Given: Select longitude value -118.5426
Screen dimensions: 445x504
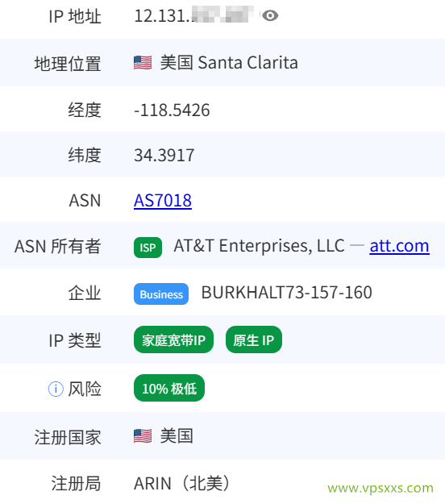Looking at the screenshot, I should (x=172, y=110).
